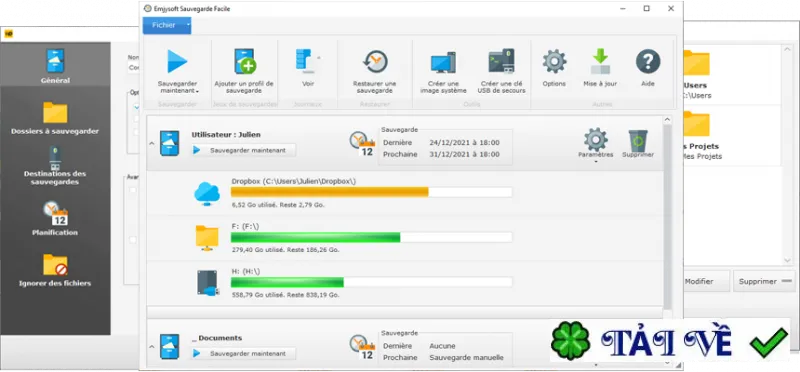Click the Supprimer button in the back window
The image size is (800, 372).
(x=764, y=281)
